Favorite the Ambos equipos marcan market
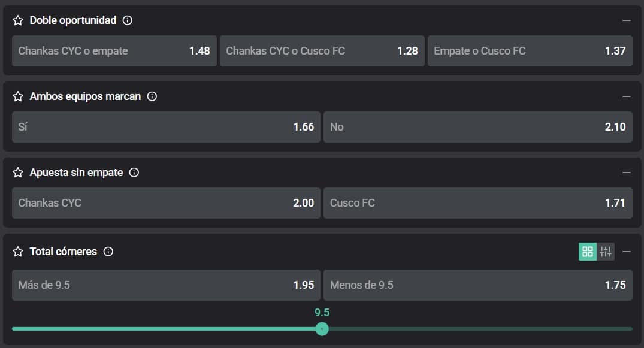This screenshot has width=644, height=348. point(18,96)
